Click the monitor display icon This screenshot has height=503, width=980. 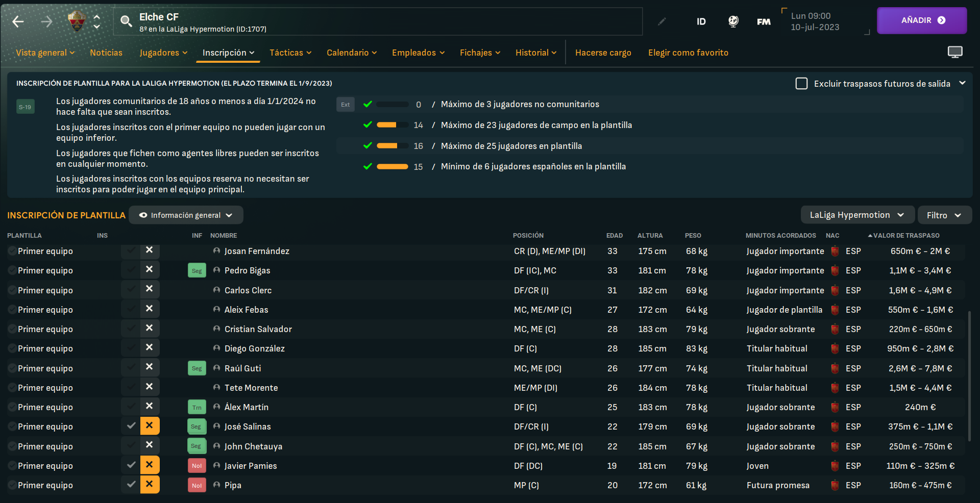click(x=955, y=52)
